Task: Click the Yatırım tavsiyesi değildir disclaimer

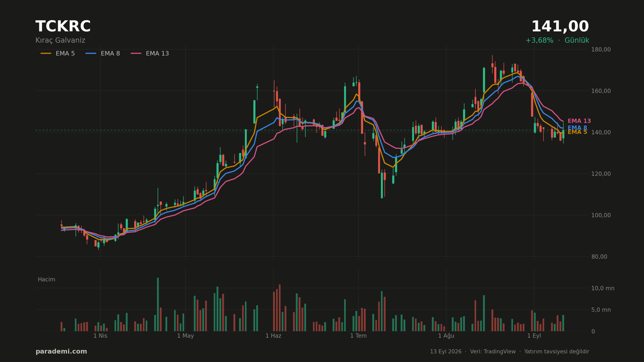Action: 556,352
